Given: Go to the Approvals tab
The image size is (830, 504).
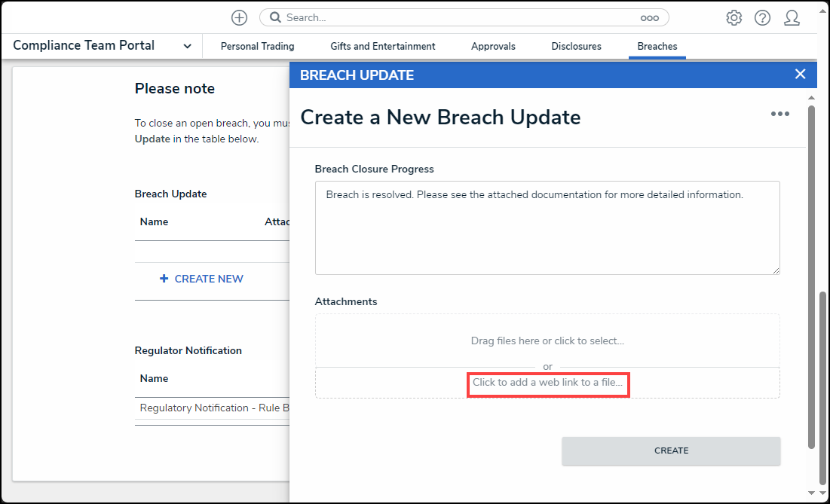Looking at the screenshot, I should point(493,46).
